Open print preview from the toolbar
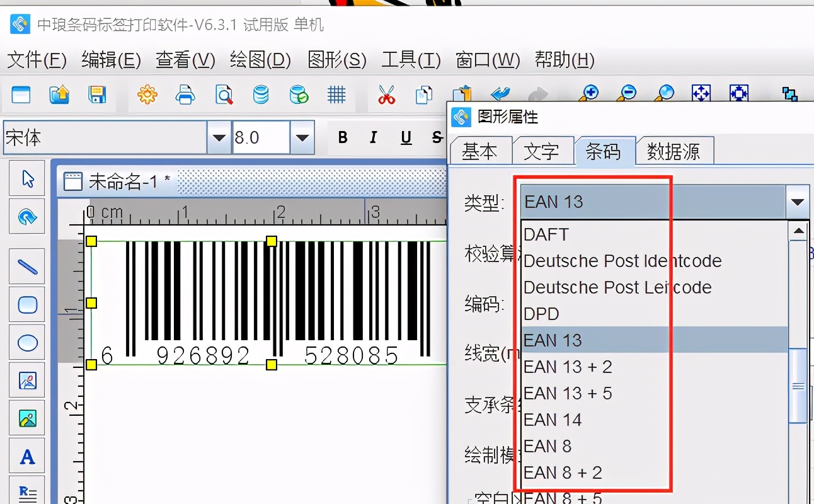Screen dimensions: 814x504 [223, 93]
